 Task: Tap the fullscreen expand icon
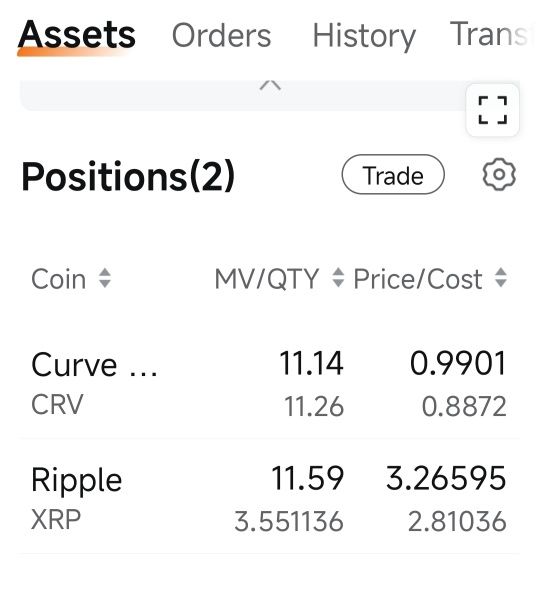click(492, 110)
